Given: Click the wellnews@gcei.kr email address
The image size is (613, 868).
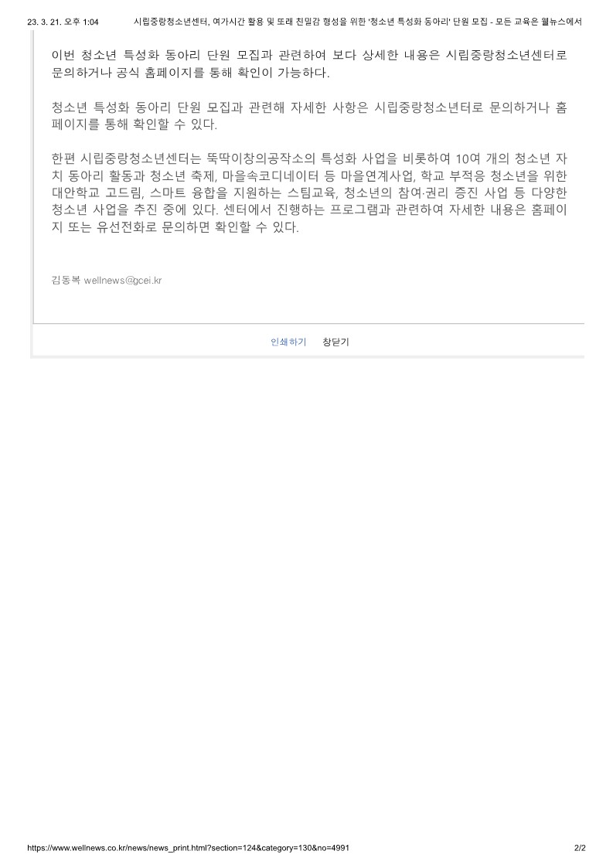Looking at the screenshot, I should (x=122, y=280).
